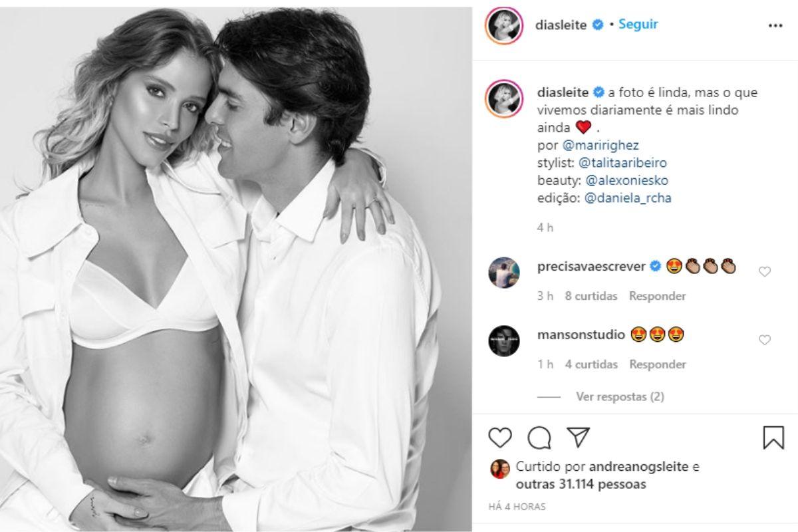The image size is (798, 532).
Task: Open precisavaescrever's avatar
Action: (503, 271)
